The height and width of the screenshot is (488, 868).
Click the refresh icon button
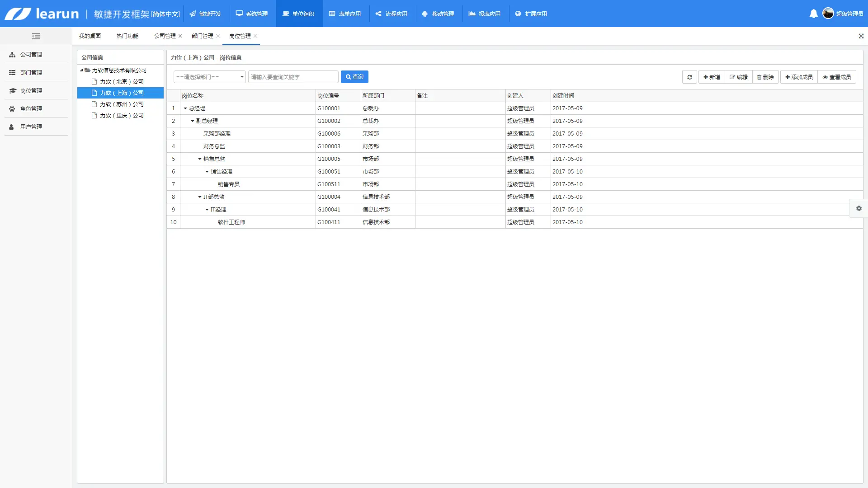pos(689,77)
